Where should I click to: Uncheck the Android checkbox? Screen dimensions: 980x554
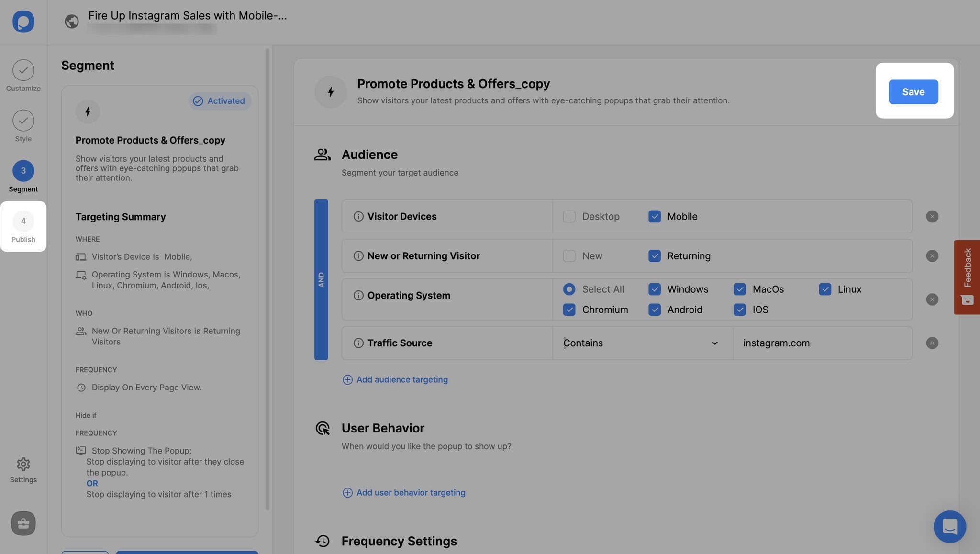654,310
